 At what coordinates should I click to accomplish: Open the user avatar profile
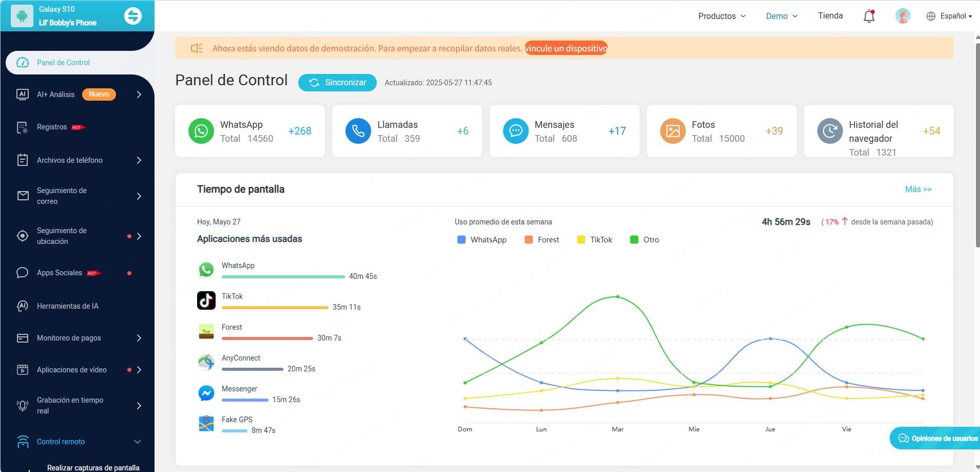(x=903, y=16)
